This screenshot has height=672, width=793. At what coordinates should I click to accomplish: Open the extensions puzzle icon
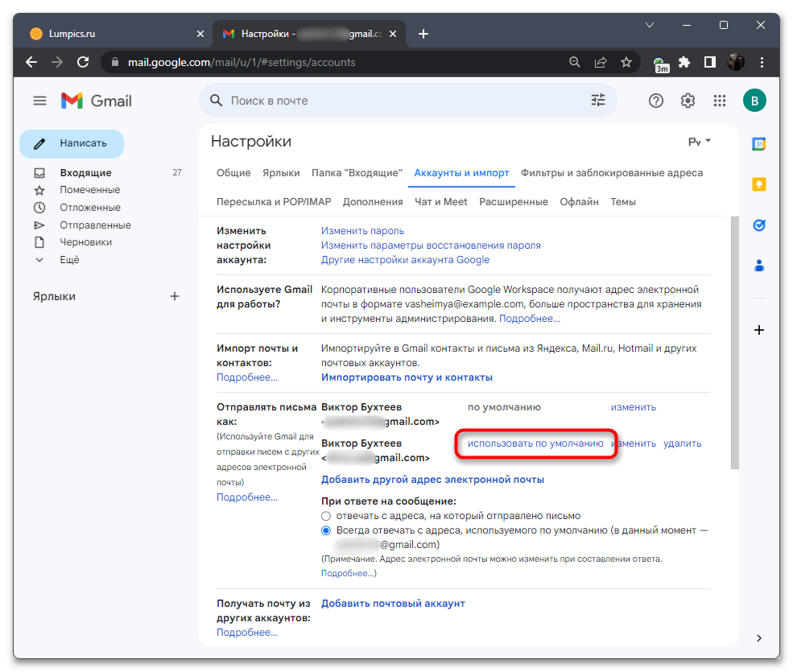(x=684, y=62)
